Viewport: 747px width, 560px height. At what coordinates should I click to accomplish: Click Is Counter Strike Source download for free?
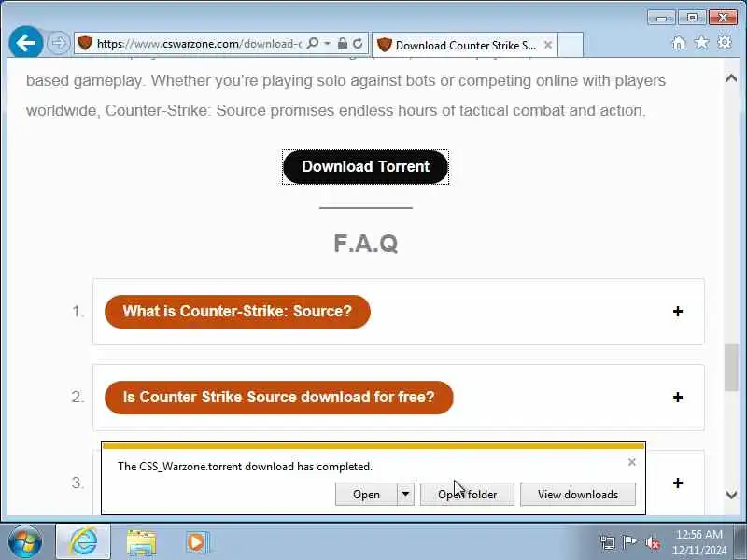point(278,398)
